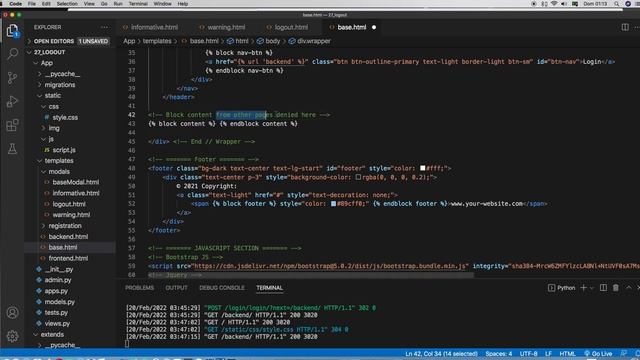Open the Manage gear icon
The height and width of the screenshot is (360, 640).
(x=12, y=336)
